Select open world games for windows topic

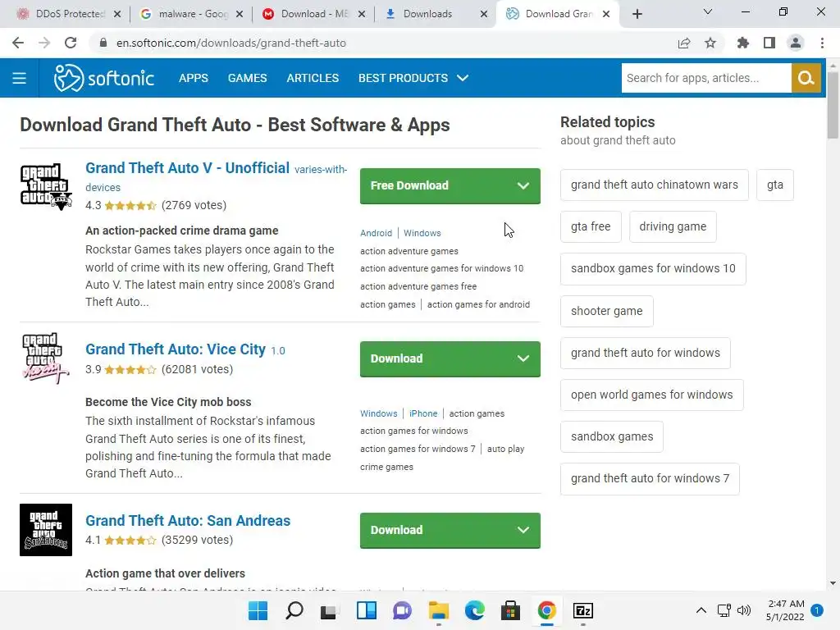coord(651,395)
